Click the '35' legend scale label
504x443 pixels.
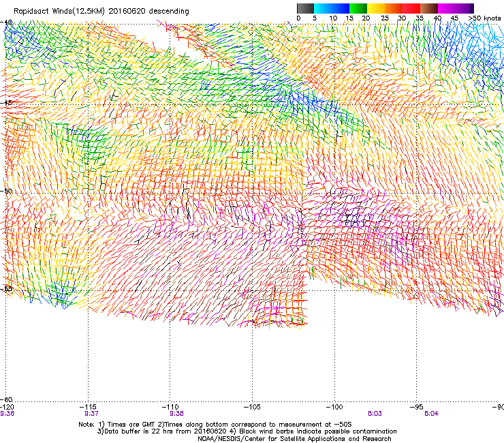pos(420,18)
